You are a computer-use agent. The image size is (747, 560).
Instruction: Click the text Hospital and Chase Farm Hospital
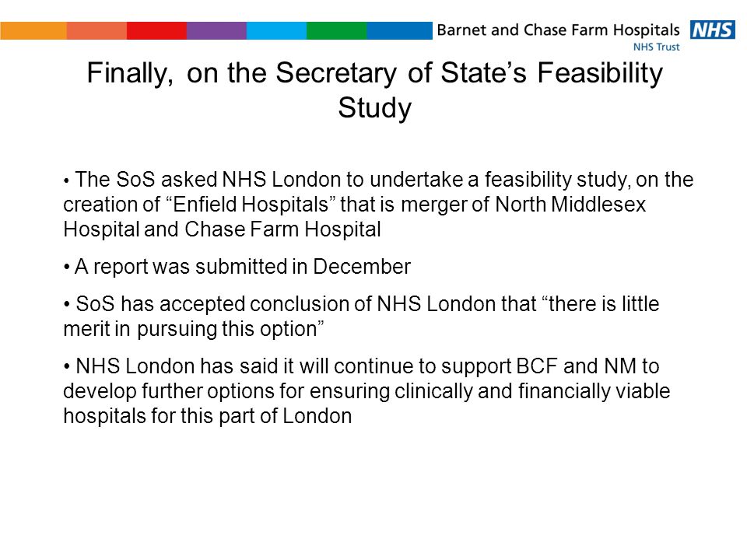point(222,229)
